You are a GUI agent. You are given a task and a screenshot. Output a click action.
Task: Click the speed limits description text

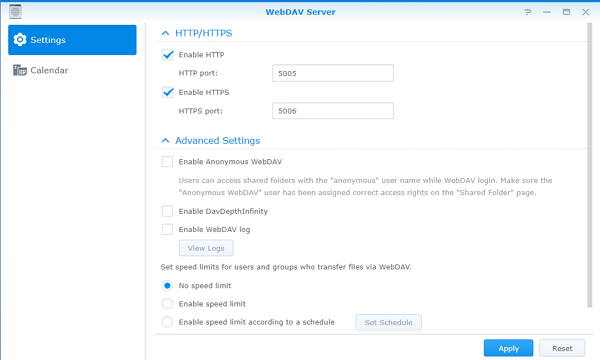coord(286,267)
